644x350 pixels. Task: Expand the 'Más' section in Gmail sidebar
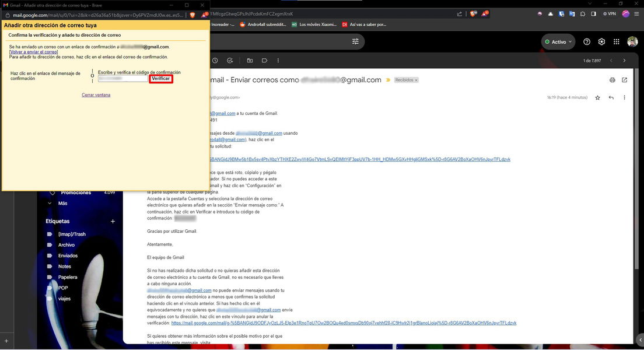point(63,204)
